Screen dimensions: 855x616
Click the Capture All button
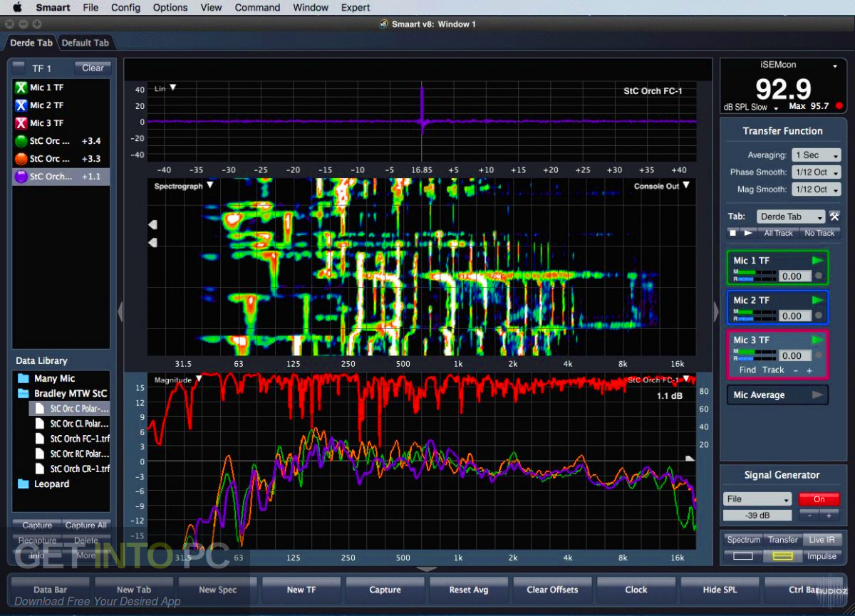(85, 526)
